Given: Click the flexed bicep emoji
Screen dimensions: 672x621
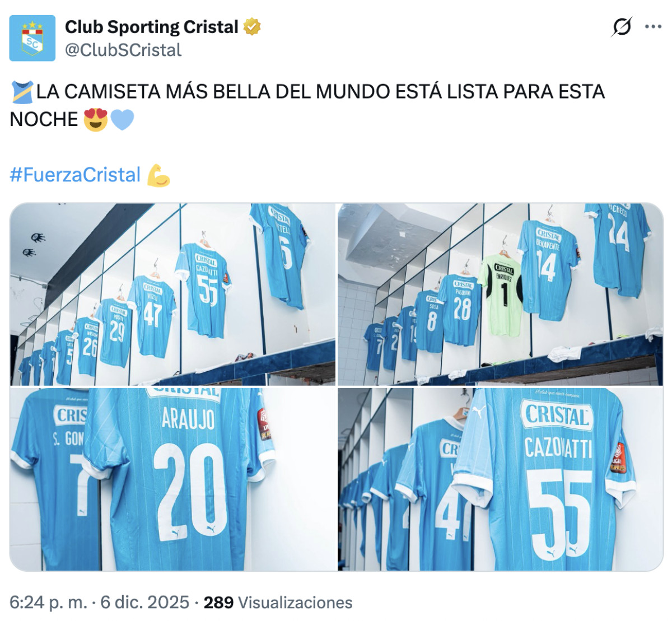Looking at the screenshot, I should 158,175.
